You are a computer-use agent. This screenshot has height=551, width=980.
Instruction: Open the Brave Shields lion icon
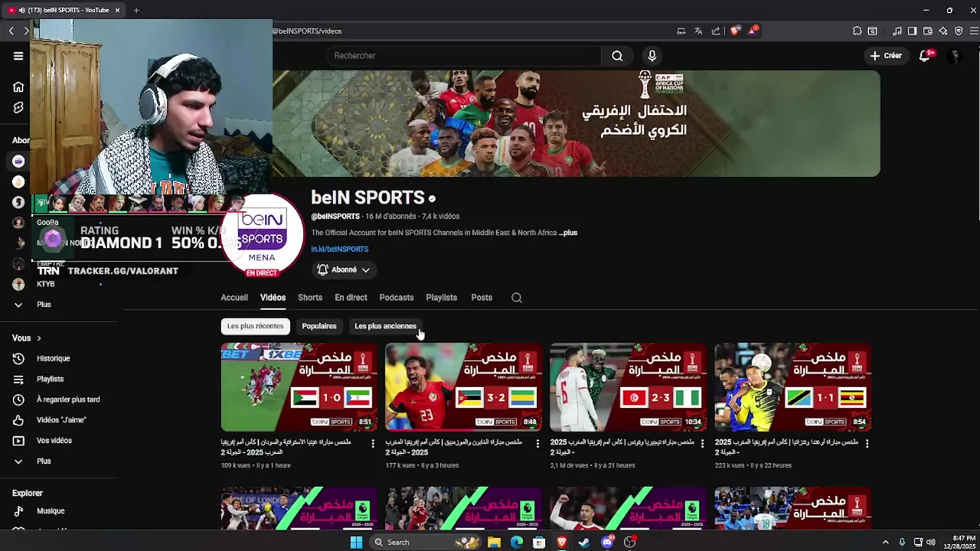[x=735, y=31]
